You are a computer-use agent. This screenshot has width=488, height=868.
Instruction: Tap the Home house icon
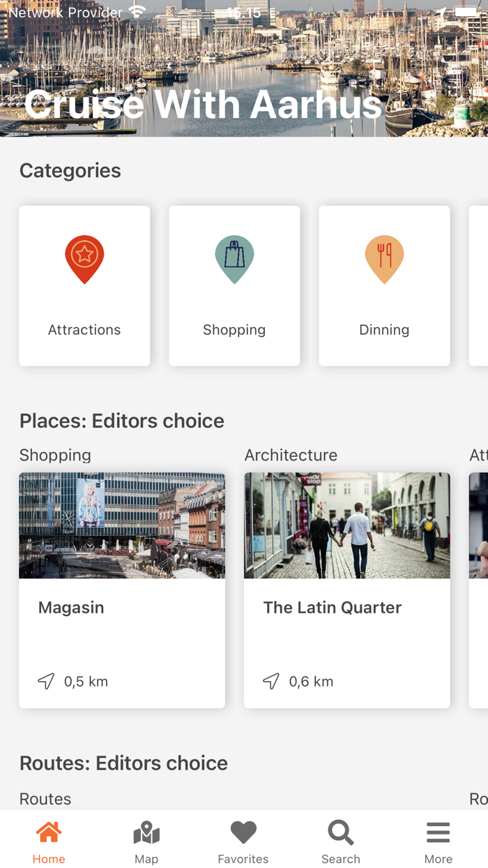pos(49,832)
